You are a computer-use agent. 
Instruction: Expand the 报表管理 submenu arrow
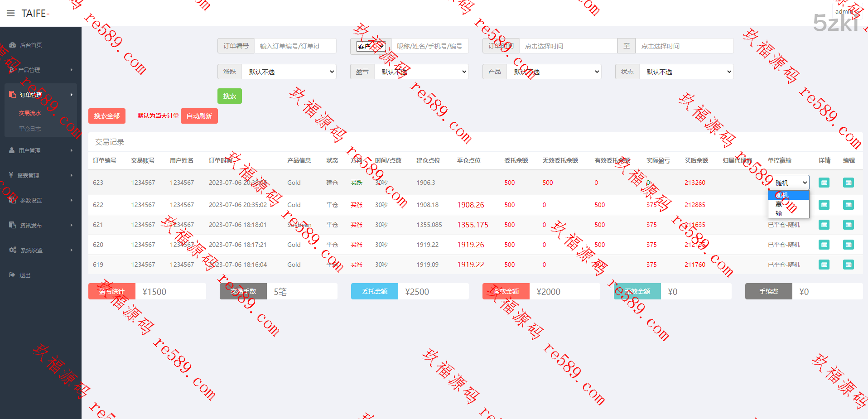click(x=72, y=175)
